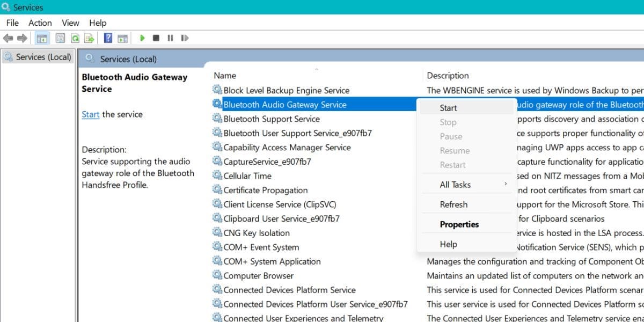Click the Restart Service toolbar icon
Screen dimensions: 644x322
[x=185, y=38]
